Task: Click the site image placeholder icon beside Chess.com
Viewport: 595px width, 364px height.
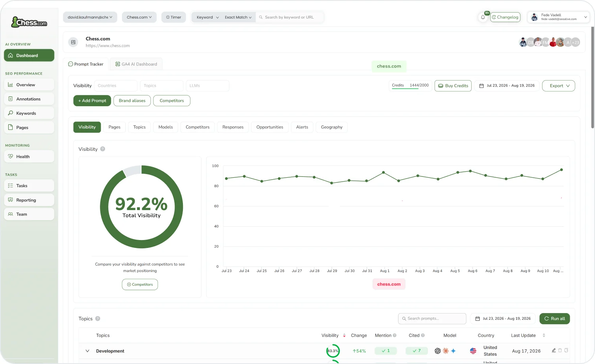Action: pyautogui.click(x=73, y=42)
